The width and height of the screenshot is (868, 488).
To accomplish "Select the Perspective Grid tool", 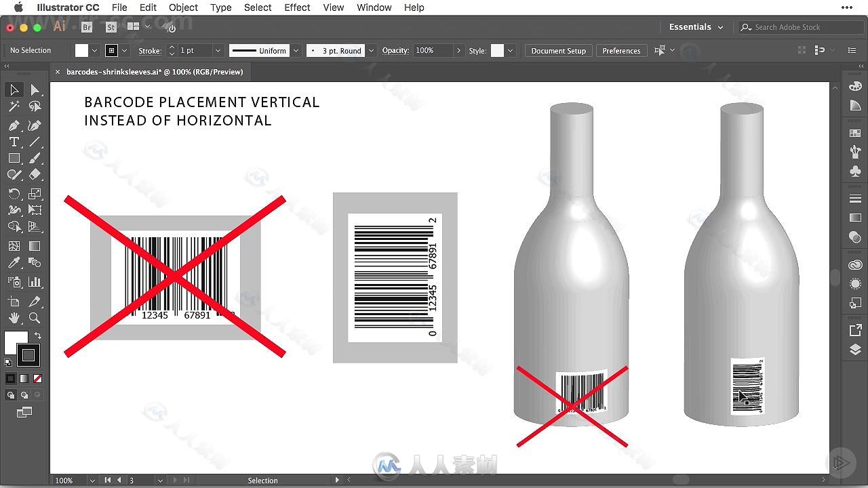I will [35, 226].
